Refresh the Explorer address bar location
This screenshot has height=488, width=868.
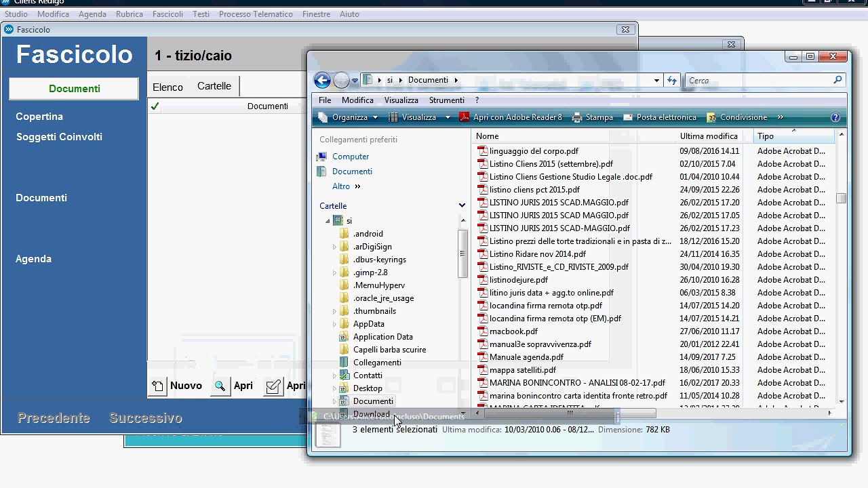[672, 81]
